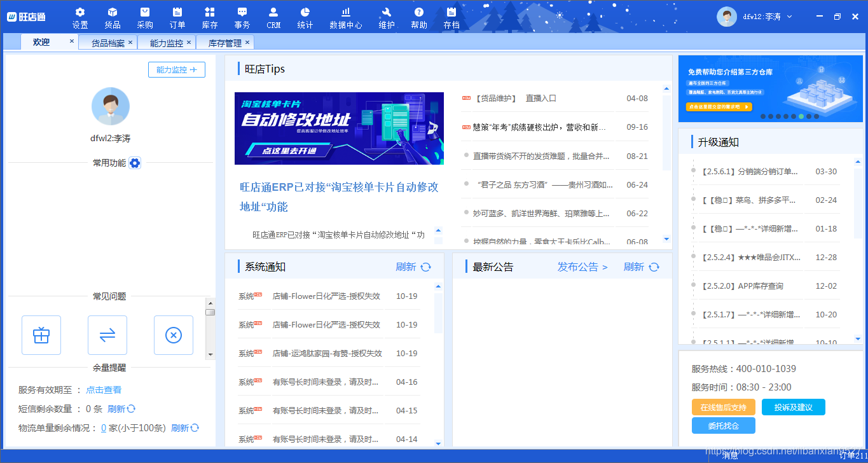Image resolution: width=868 pixels, height=463 pixels.
Task: Click the 系统通知 refresh circle icon
Action: tap(426, 267)
